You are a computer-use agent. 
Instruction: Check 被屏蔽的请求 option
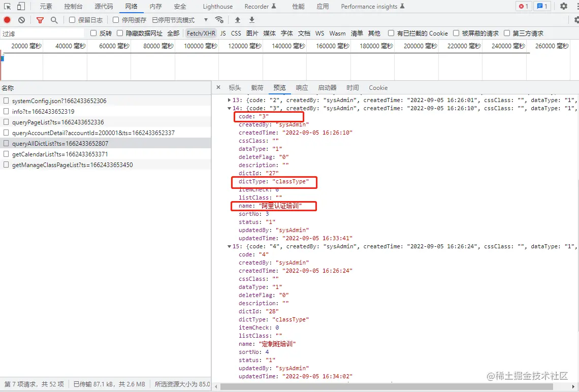[x=456, y=33]
